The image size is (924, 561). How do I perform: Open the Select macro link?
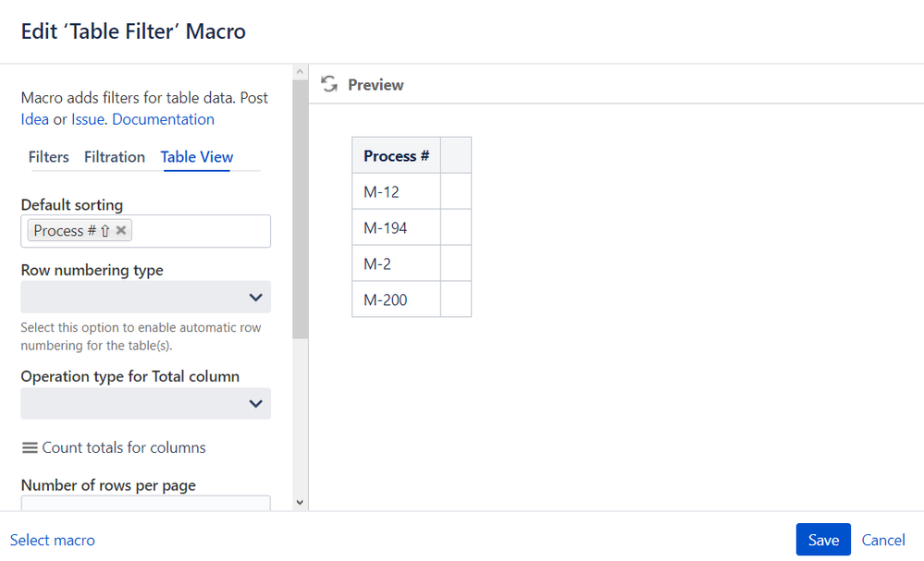pos(52,540)
